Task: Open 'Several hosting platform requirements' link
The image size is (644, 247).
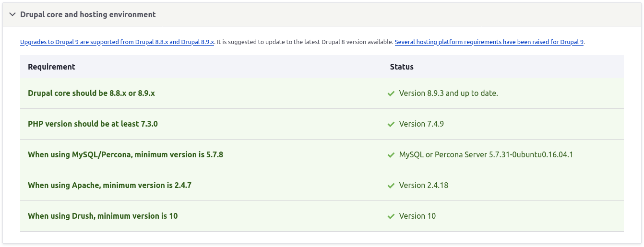Action: (x=489, y=42)
